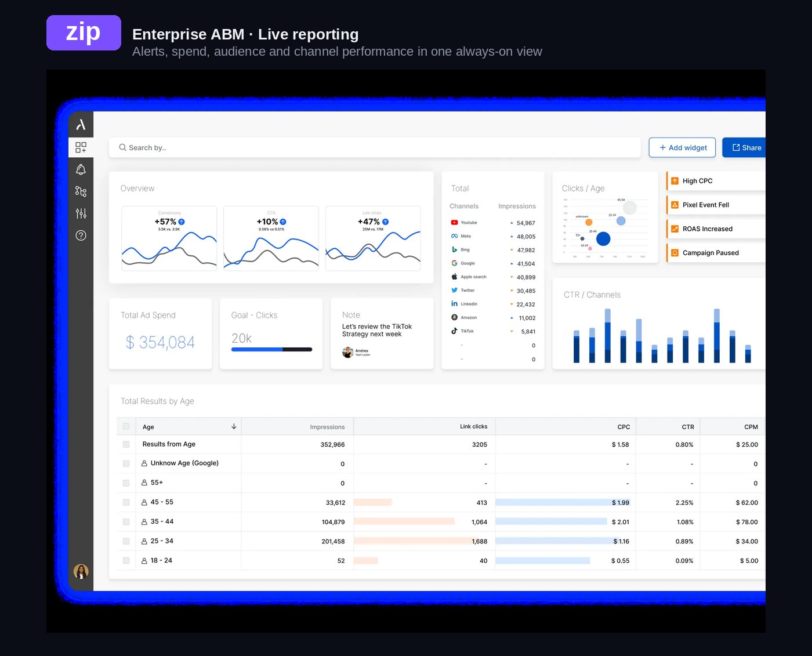Click the Google channel icon
This screenshot has height=656, width=812.
coord(454,263)
